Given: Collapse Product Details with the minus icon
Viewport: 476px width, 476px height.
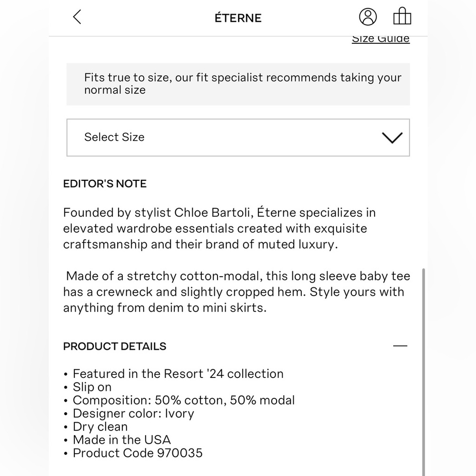Looking at the screenshot, I should 400,346.
